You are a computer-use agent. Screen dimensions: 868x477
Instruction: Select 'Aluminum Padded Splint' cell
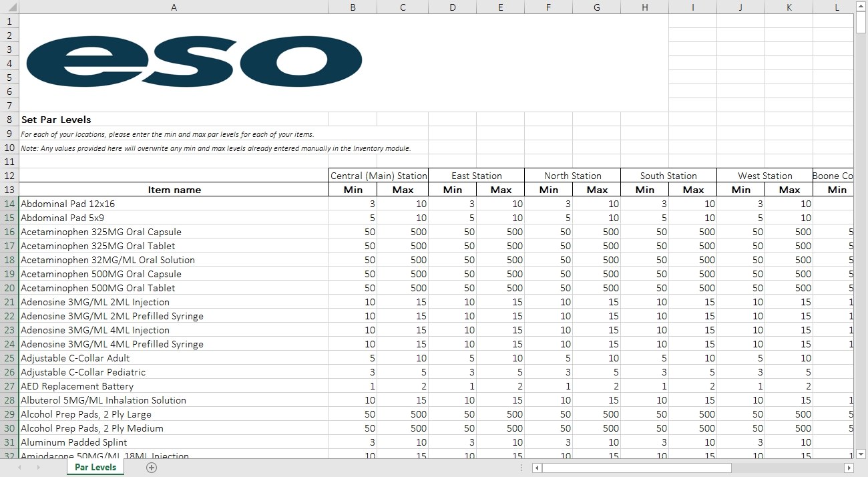(x=174, y=442)
